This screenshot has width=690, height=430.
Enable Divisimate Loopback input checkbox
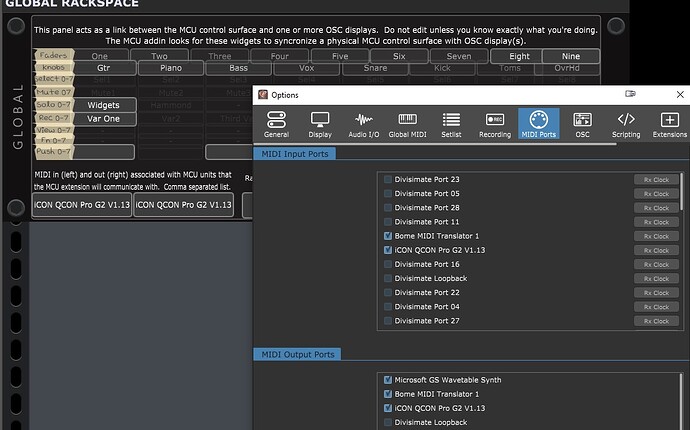pos(388,278)
